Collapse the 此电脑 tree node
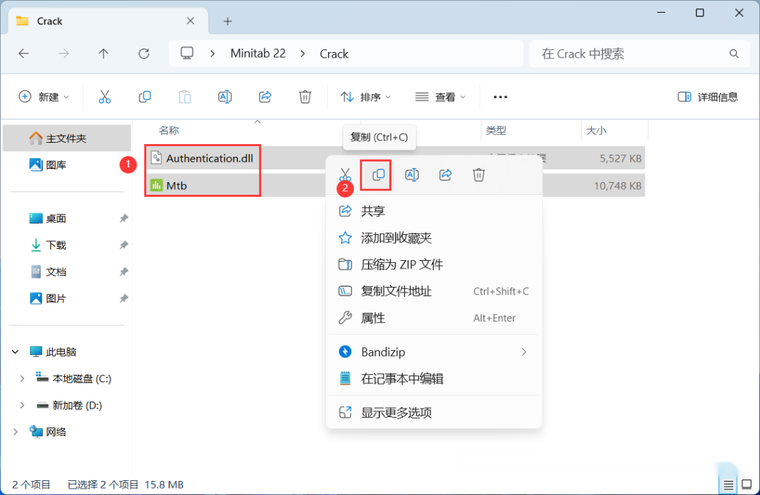760x495 pixels. tap(15, 351)
